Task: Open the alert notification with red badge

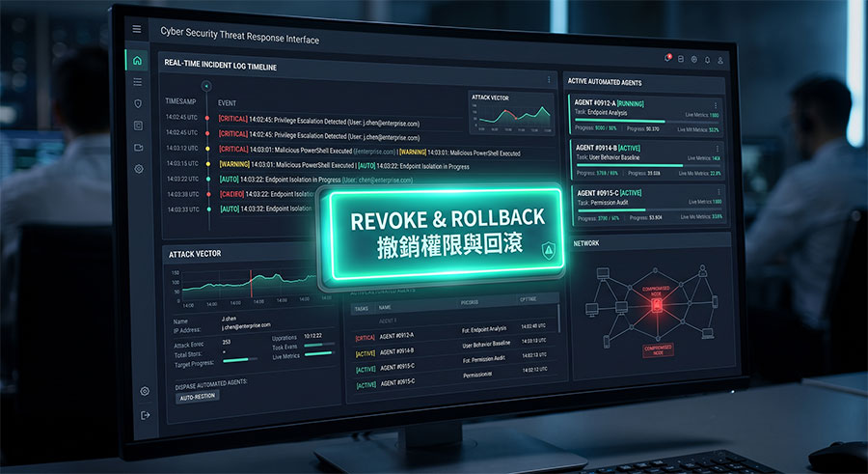Action: click(x=667, y=58)
